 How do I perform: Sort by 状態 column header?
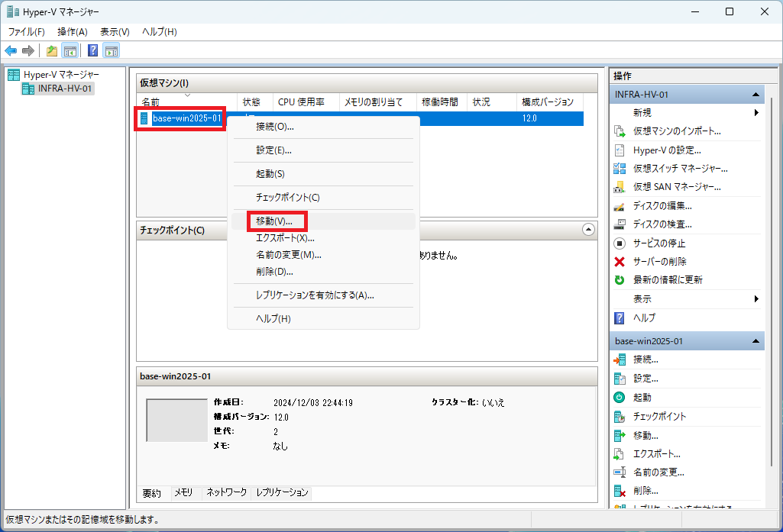(x=255, y=102)
